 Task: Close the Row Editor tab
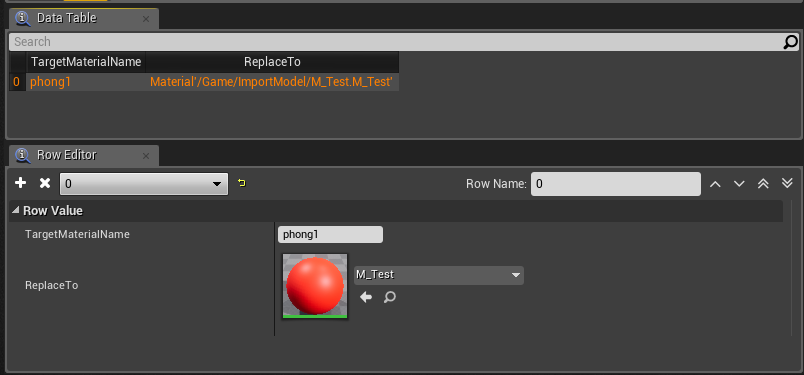[x=146, y=155]
